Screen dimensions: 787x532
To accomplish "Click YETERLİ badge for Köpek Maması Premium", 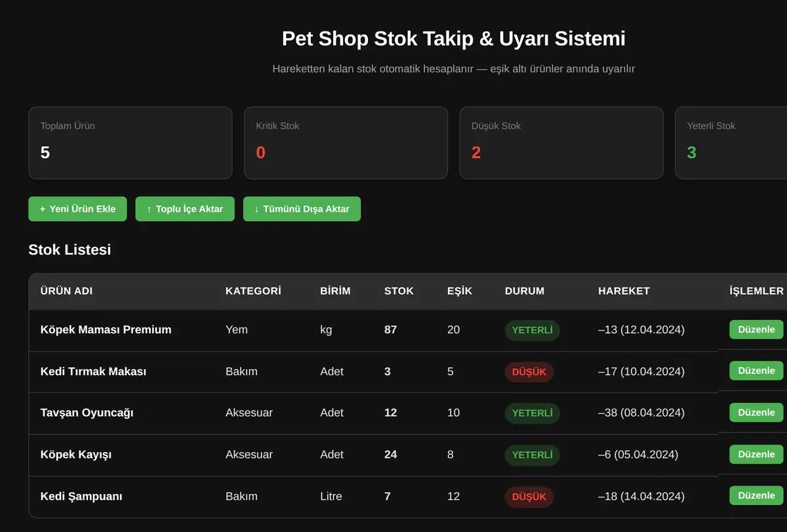I will [532, 331].
